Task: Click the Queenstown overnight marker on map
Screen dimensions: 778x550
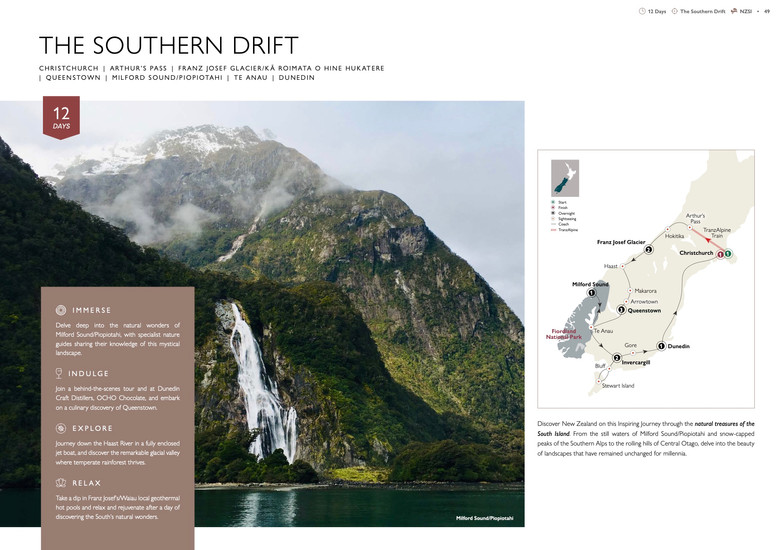Action: point(621,310)
